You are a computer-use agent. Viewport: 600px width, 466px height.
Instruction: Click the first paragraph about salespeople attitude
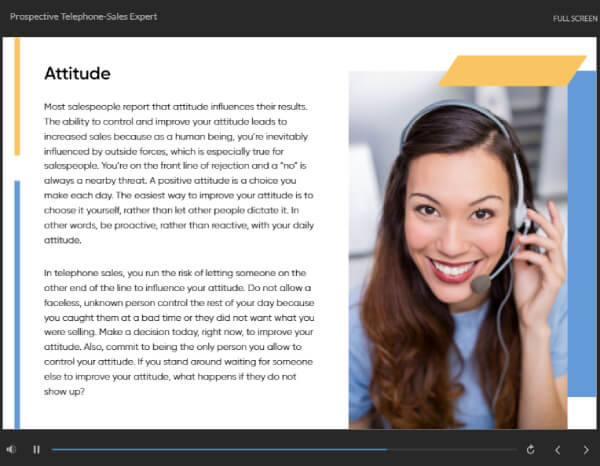point(180,170)
